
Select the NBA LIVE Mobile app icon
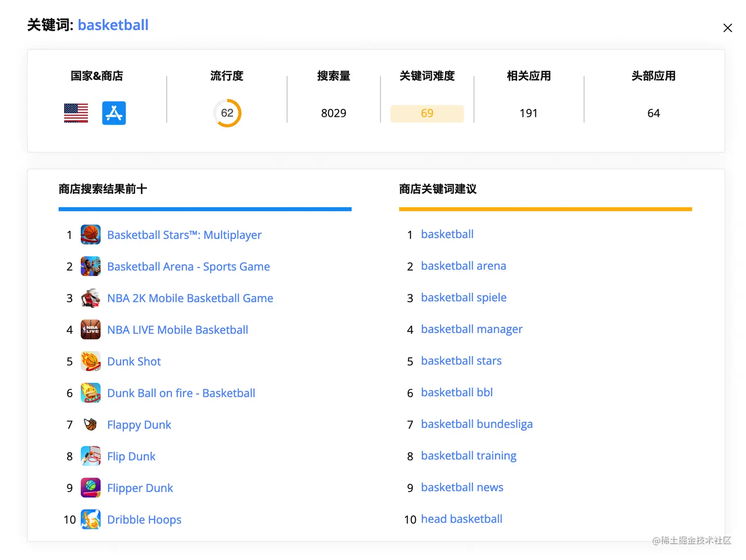coord(90,329)
